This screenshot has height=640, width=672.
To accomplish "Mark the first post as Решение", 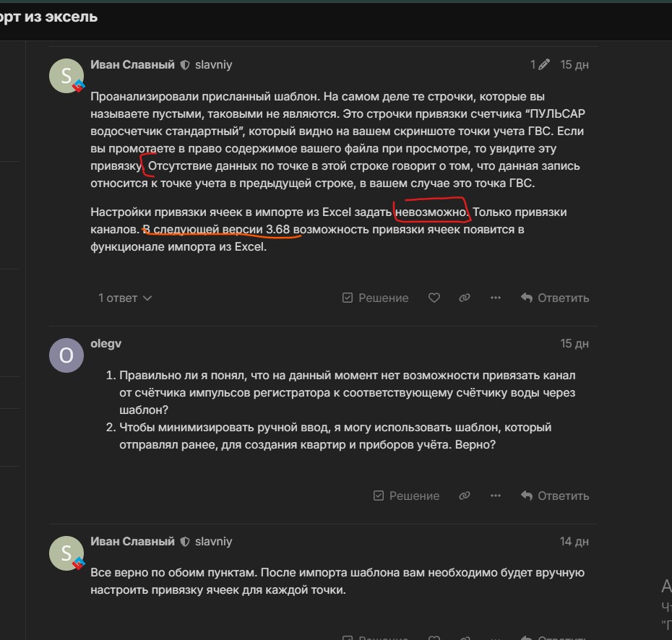I will [375, 298].
